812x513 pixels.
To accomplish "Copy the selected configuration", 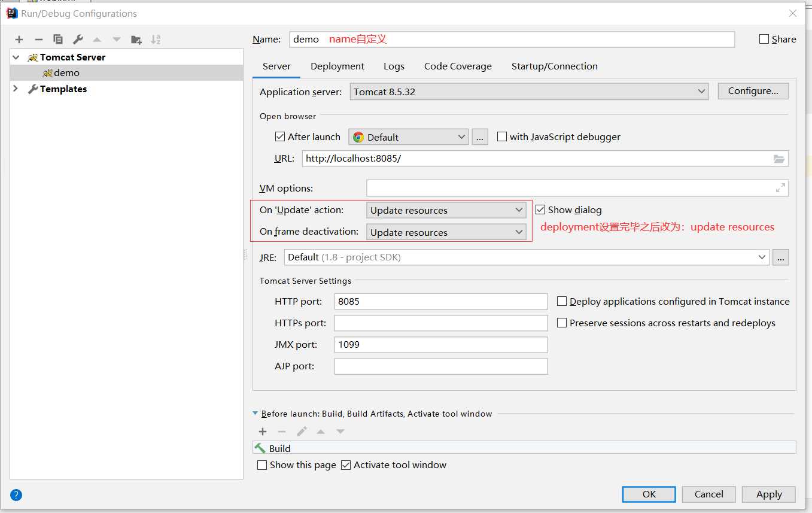I will coord(58,40).
